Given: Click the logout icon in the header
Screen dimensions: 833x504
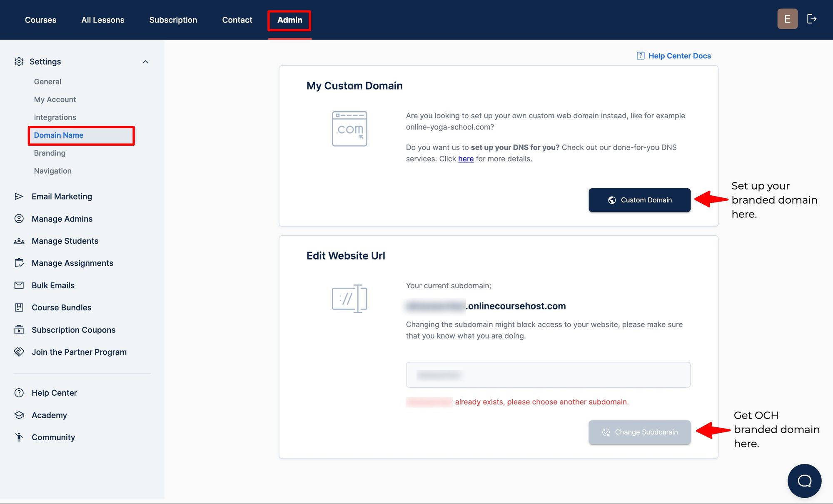Looking at the screenshot, I should [x=812, y=19].
